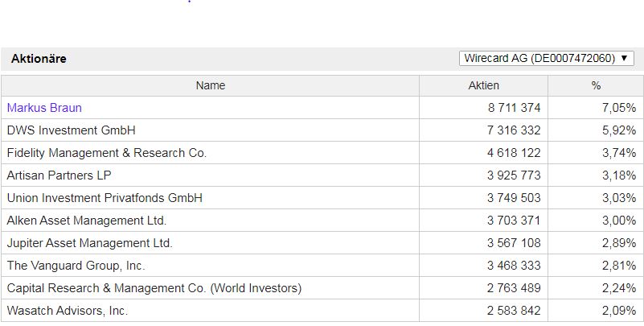The width and height of the screenshot is (644, 326).
Task: Click the Name column header
Action: click(x=211, y=85)
